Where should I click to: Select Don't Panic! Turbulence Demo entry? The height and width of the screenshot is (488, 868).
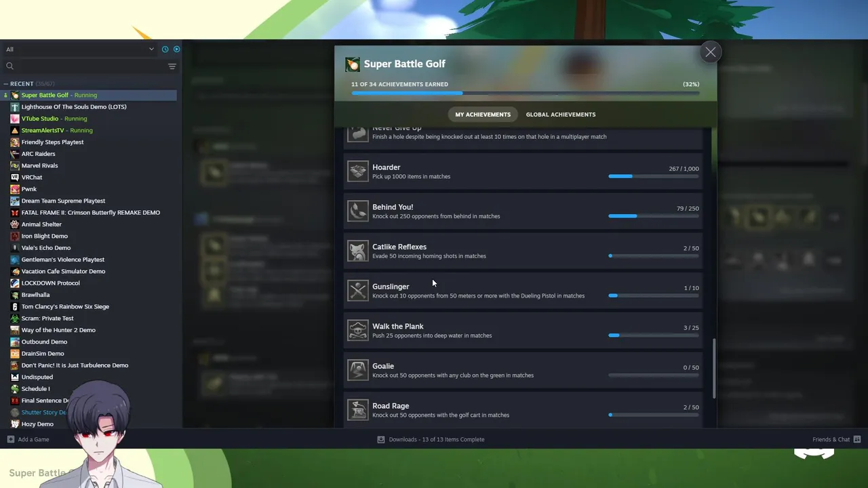[x=75, y=365]
